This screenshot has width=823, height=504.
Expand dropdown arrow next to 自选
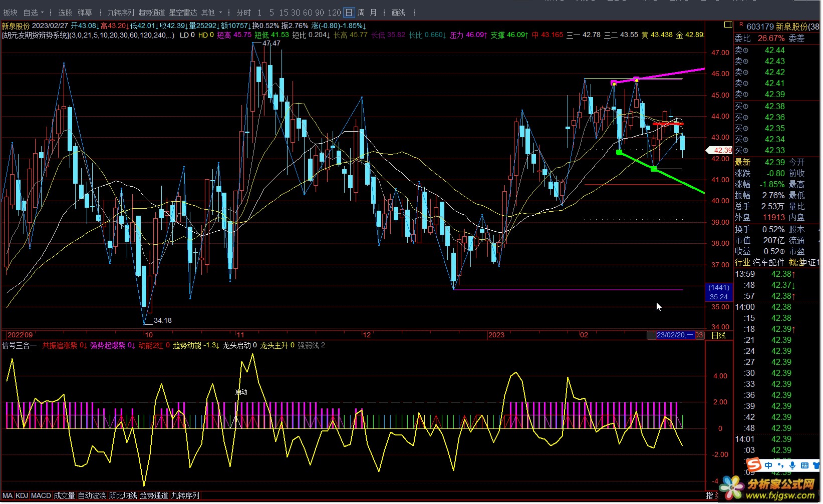42,13
